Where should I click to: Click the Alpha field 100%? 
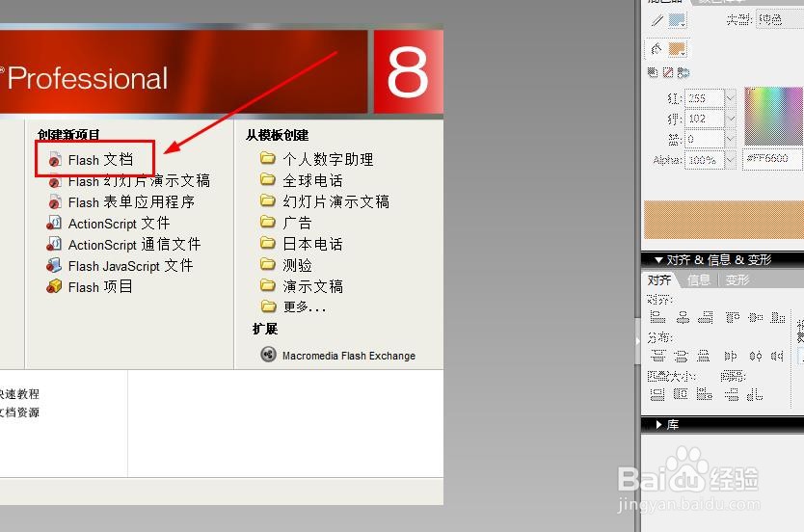click(705, 160)
